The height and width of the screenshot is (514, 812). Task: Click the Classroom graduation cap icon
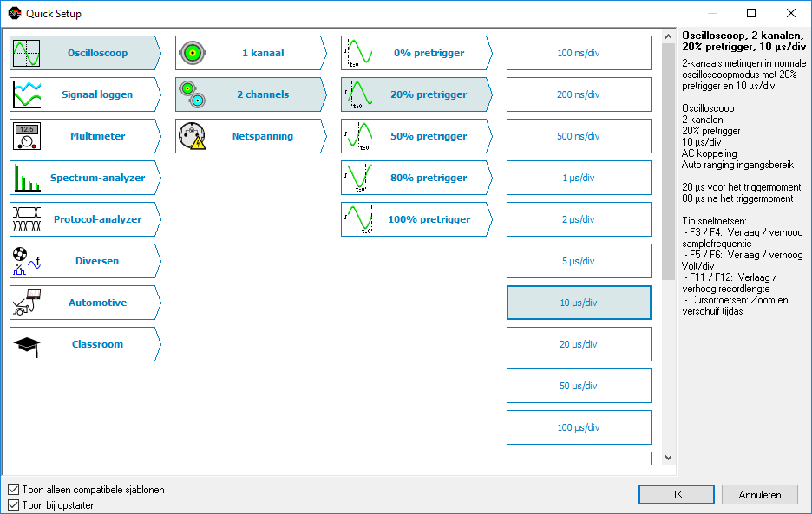tap(26, 344)
